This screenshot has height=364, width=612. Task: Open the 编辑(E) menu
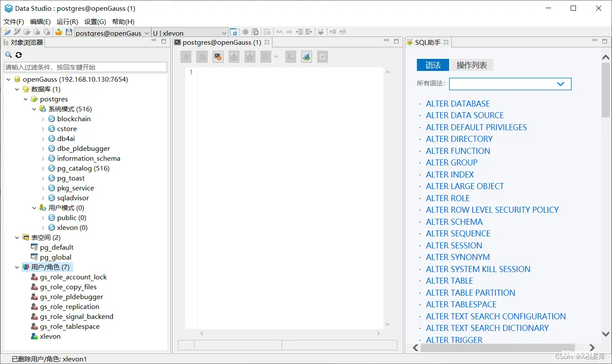(x=40, y=21)
